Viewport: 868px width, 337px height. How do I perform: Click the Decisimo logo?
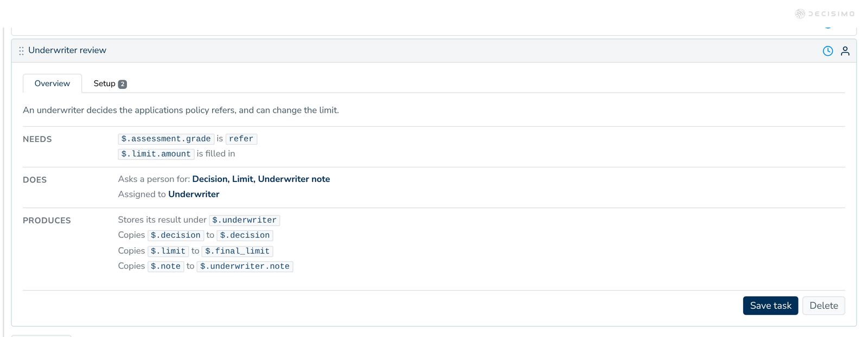825,14
